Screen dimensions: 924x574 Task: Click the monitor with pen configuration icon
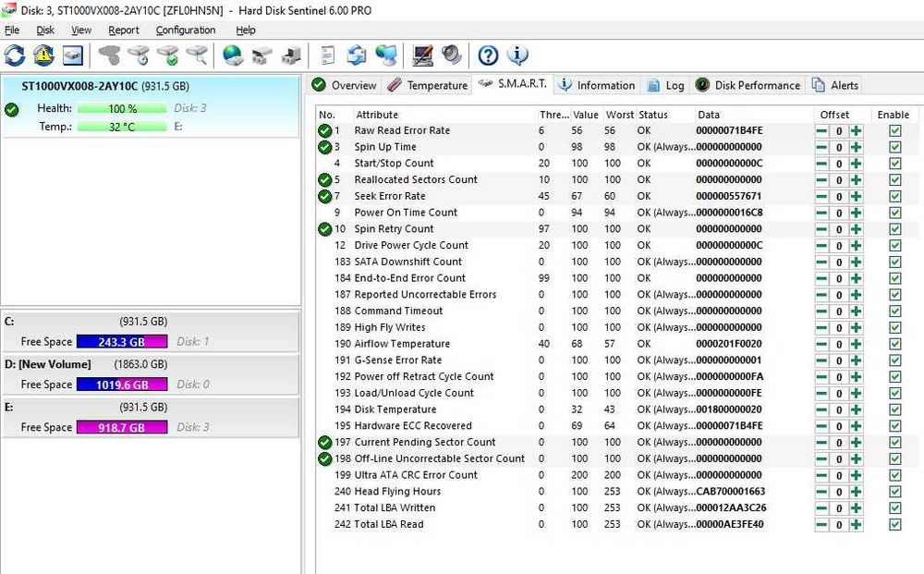(422, 55)
